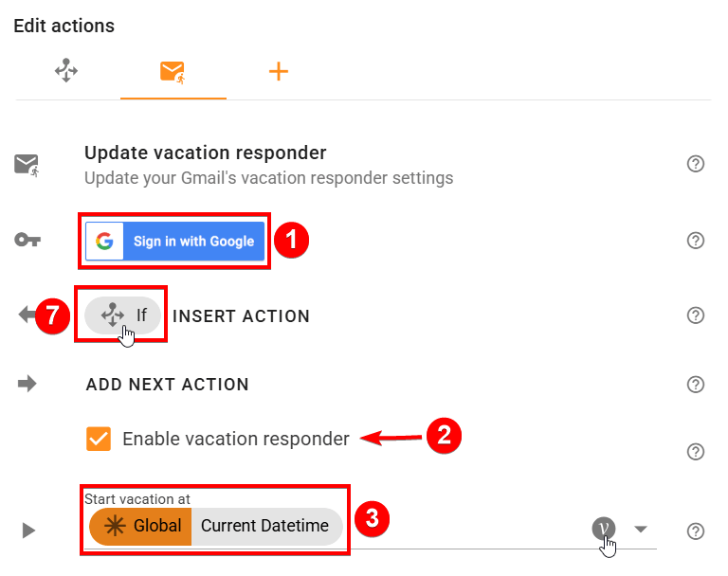
Task: Click the variable picker 'v' icon
Action: pyautogui.click(x=603, y=529)
